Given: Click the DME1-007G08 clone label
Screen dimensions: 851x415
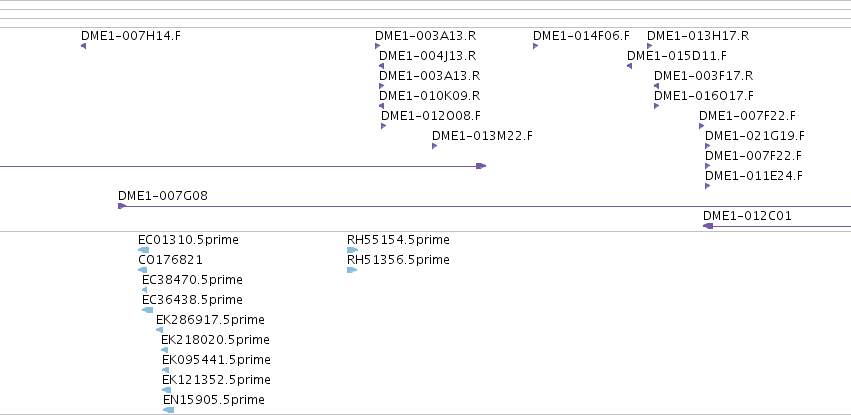Looking at the screenshot, I should (x=163, y=196).
